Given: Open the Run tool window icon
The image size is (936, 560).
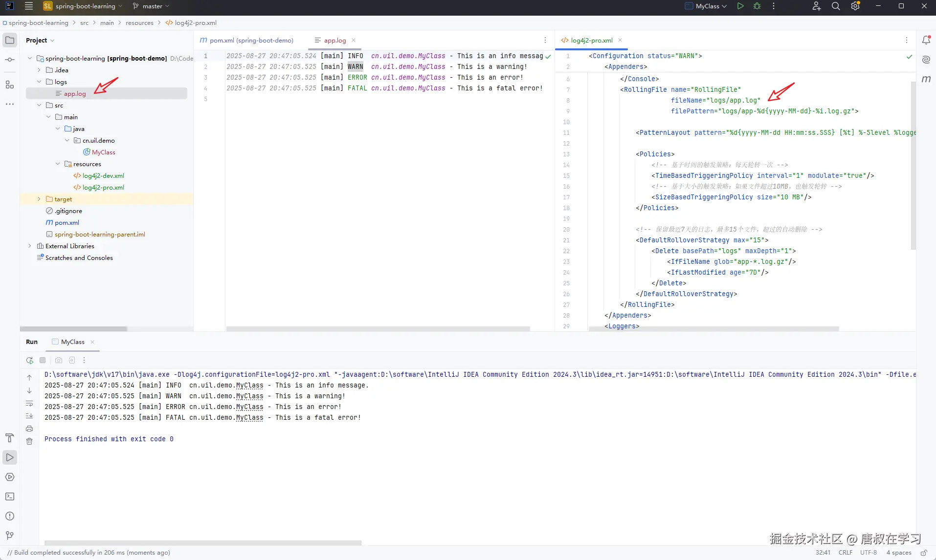Looking at the screenshot, I should pyautogui.click(x=10, y=457).
